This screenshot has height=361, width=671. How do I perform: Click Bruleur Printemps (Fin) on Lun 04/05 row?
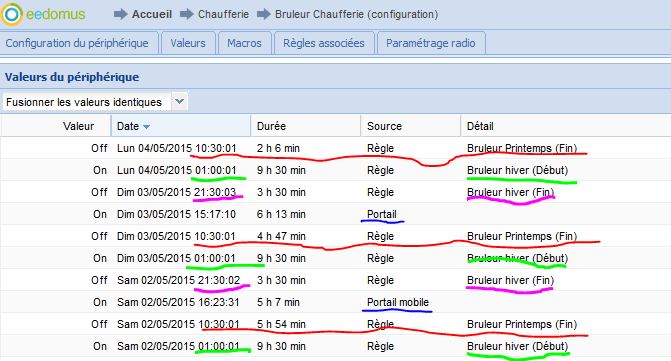pos(522,148)
